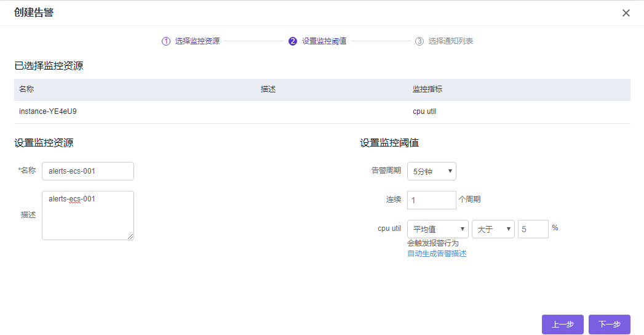
Task: Click the cpu util cell in the table
Action: (424, 112)
